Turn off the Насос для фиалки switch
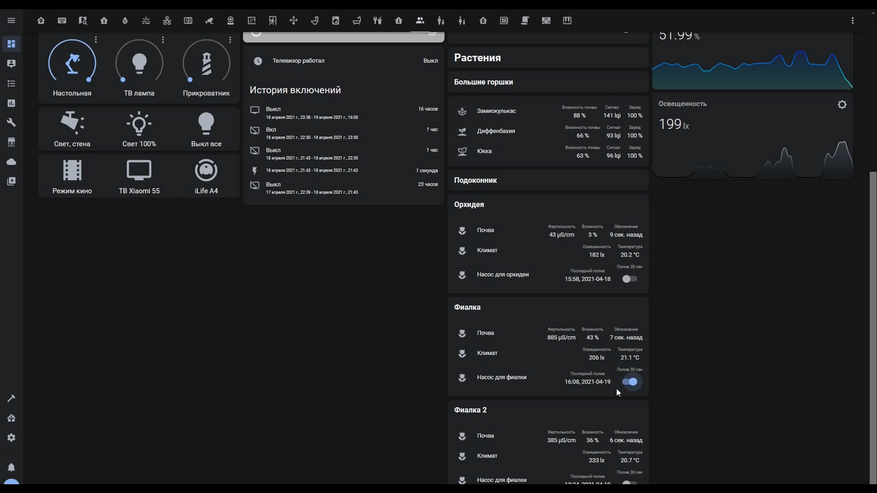This screenshot has height=493, width=877. pos(629,381)
